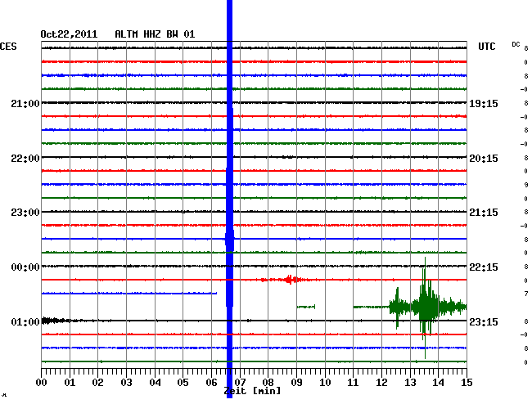Screen dimensions: 532x404
Task: Select minute 03 on the time axis
Action: click(126, 383)
